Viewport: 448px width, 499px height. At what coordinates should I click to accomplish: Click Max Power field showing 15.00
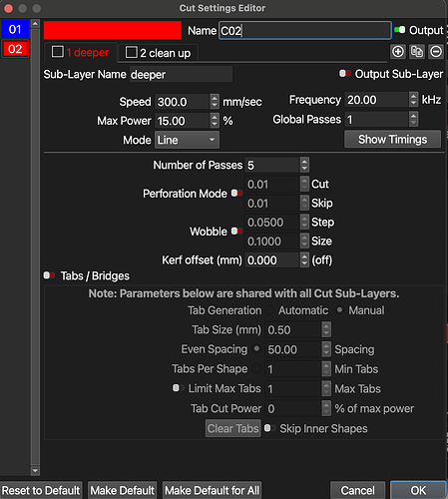coord(183,121)
